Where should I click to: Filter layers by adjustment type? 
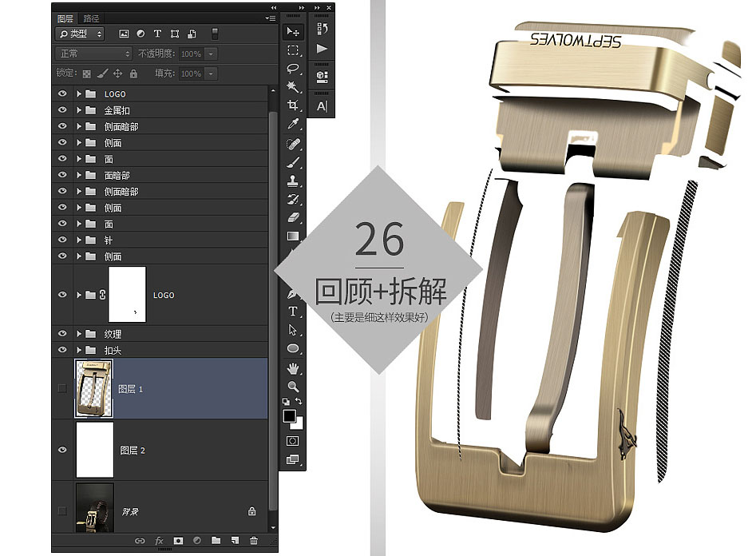(x=141, y=34)
